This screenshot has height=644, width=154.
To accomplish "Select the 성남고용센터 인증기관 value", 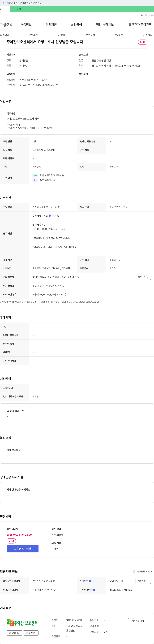I will [116, 581].
